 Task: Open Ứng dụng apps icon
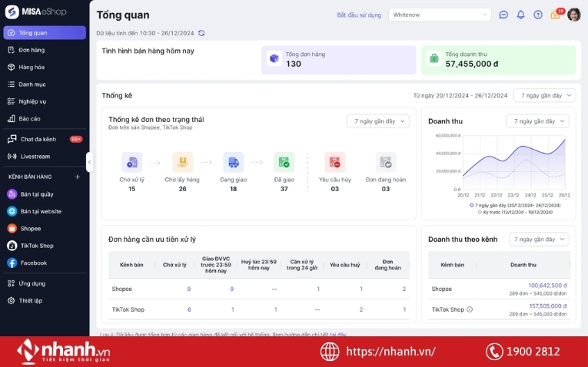[12, 283]
